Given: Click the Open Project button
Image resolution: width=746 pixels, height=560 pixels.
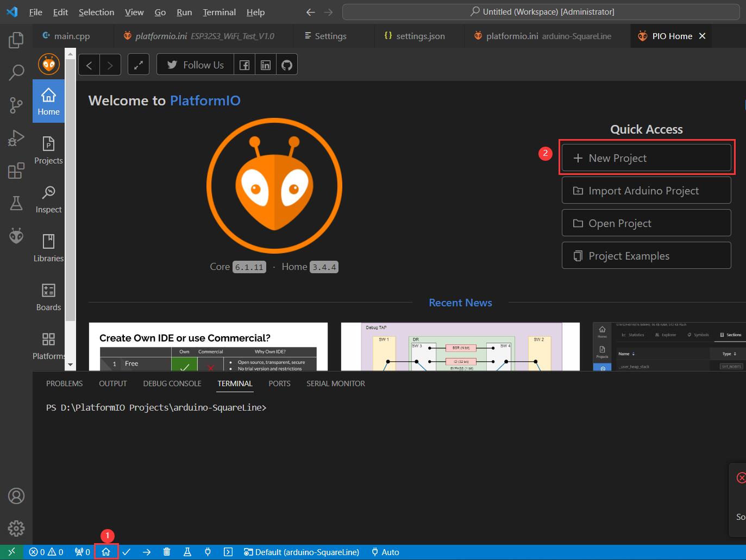Looking at the screenshot, I should [646, 223].
